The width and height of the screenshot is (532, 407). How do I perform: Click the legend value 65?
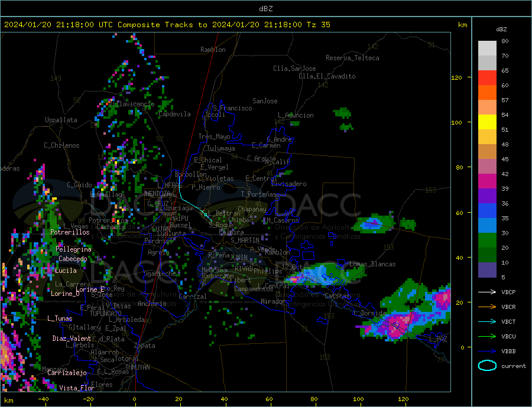(x=505, y=70)
